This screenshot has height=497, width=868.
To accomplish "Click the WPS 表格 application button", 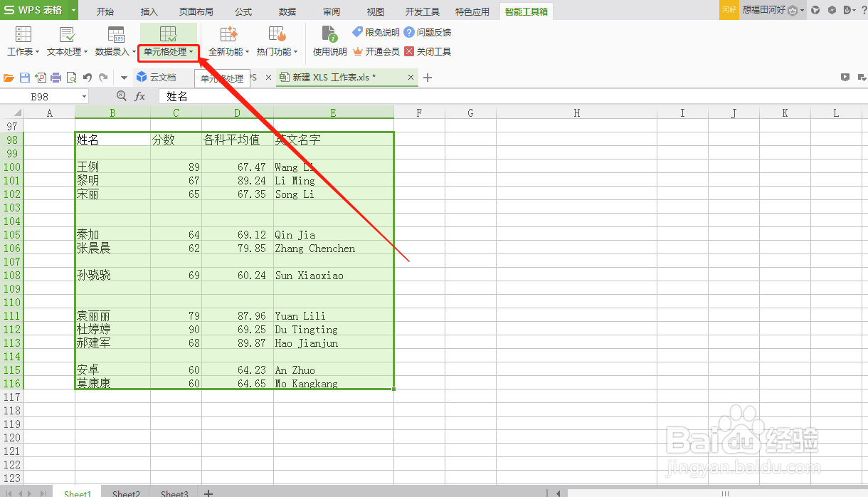I will [33, 10].
